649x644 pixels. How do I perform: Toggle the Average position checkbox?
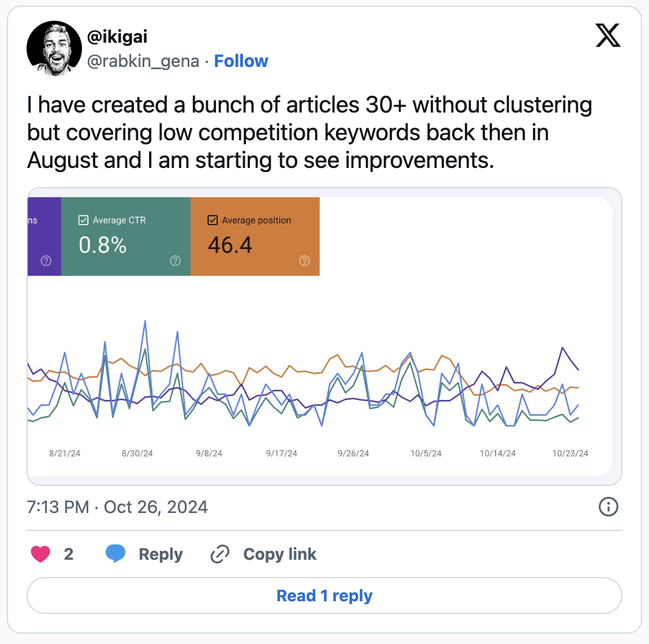[212, 220]
